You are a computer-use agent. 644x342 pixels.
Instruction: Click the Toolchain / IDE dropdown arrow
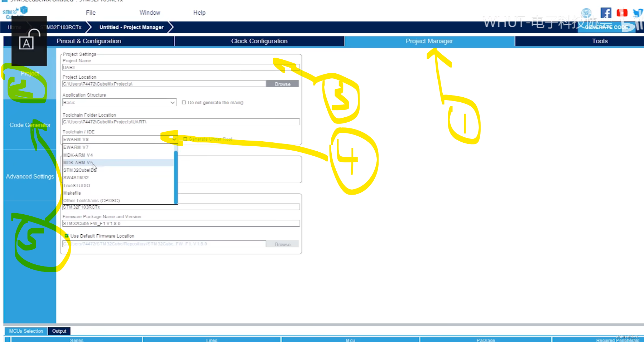click(174, 139)
